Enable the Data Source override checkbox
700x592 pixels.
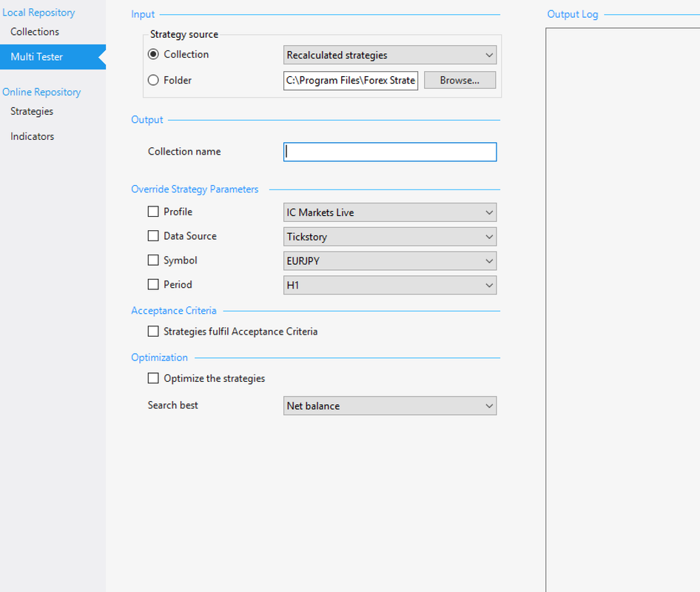pos(153,236)
